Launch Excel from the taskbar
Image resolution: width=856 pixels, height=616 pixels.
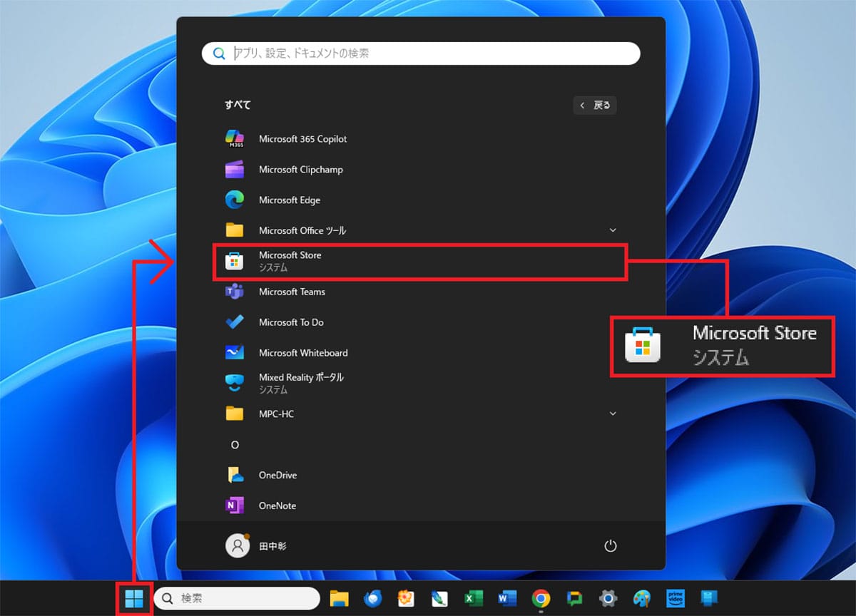473,598
